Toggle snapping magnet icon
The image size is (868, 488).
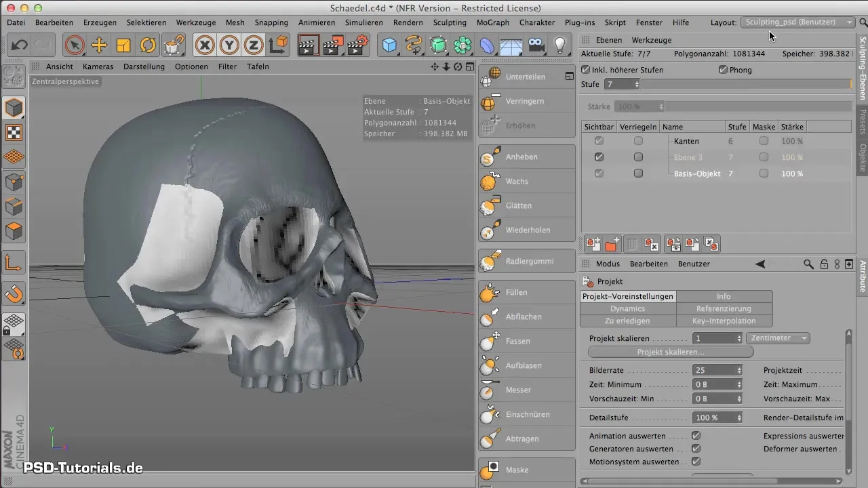[x=14, y=294]
